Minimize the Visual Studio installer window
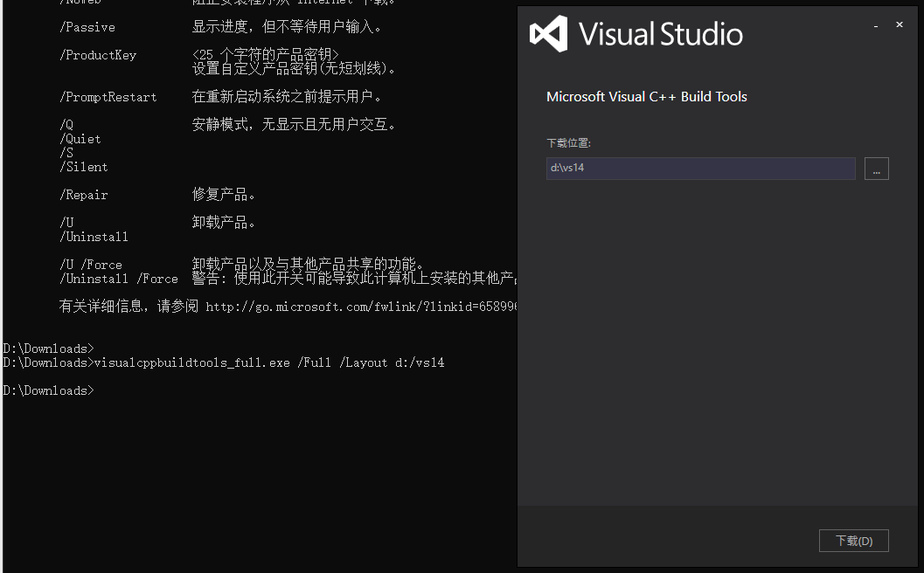 [876, 25]
